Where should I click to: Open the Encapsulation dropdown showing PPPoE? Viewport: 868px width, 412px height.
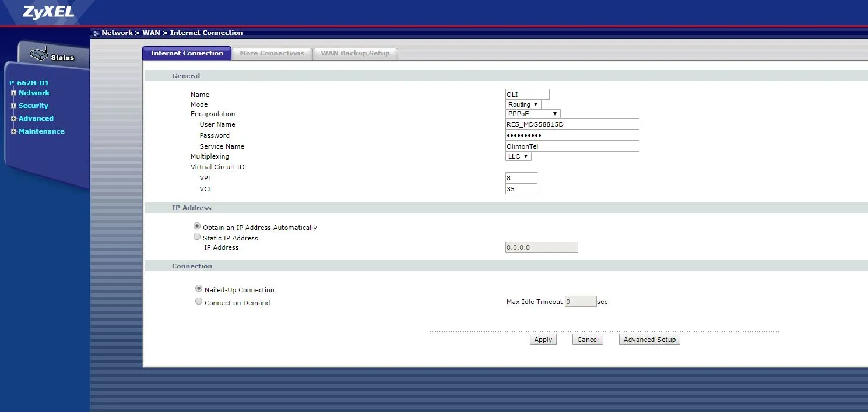(x=532, y=114)
